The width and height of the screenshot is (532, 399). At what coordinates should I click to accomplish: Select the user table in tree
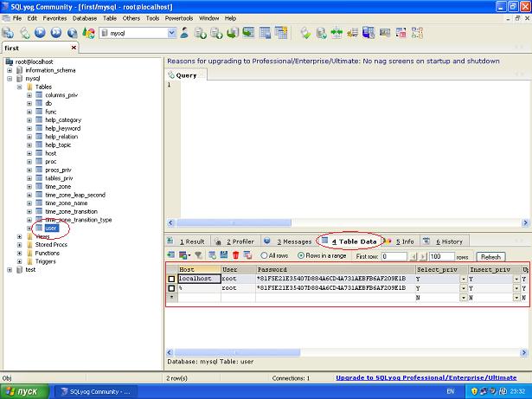point(52,228)
